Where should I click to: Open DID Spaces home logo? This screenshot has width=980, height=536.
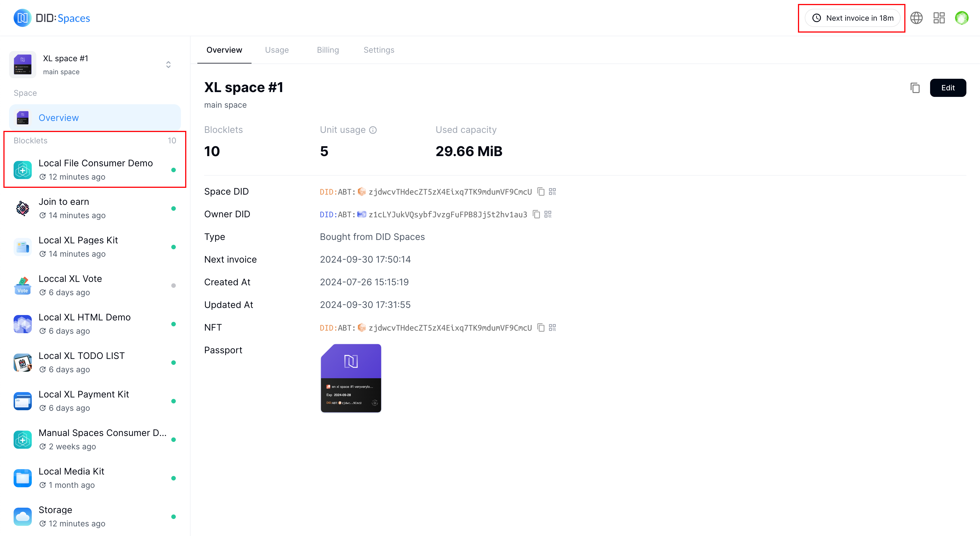[x=52, y=18]
